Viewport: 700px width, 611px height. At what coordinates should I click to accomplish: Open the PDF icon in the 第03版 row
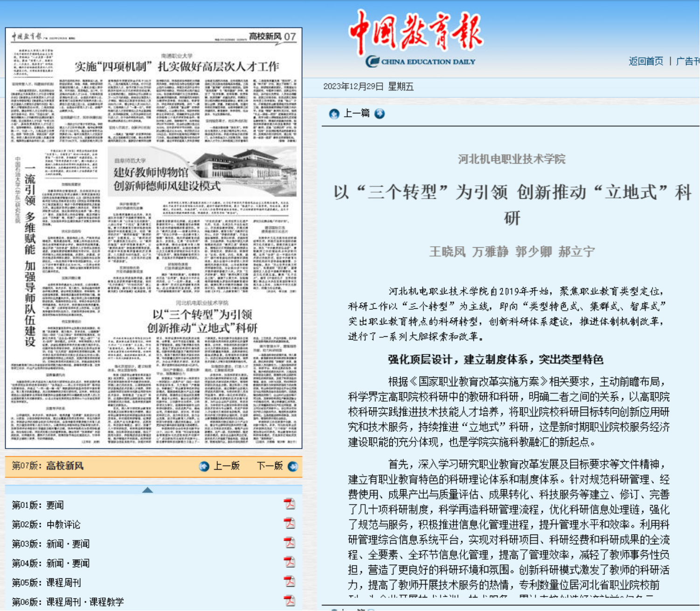[290, 543]
